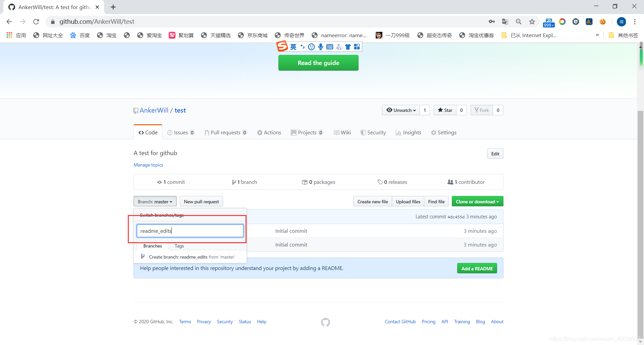Open the browser zoom magnifier icon

pyautogui.click(x=519, y=22)
